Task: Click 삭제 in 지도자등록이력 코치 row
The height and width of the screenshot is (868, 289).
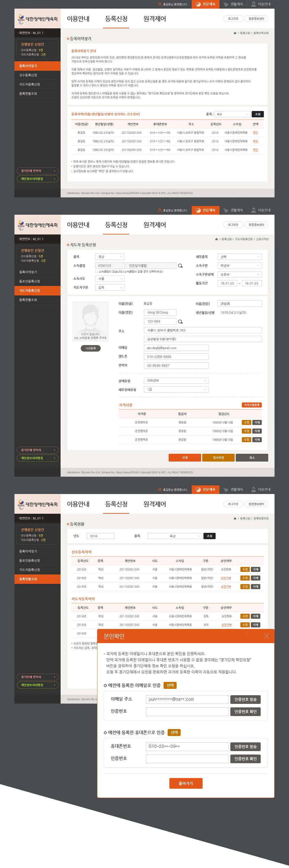Action: pyautogui.click(x=256, y=625)
